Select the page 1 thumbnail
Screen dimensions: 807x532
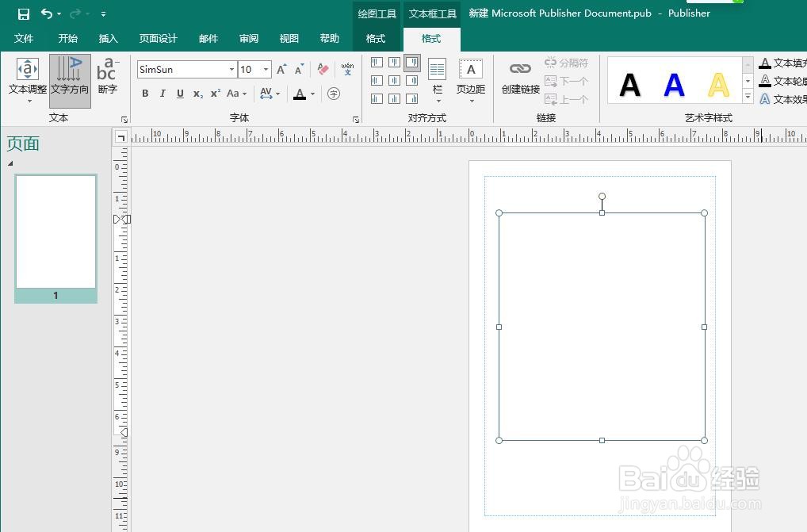point(55,238)
